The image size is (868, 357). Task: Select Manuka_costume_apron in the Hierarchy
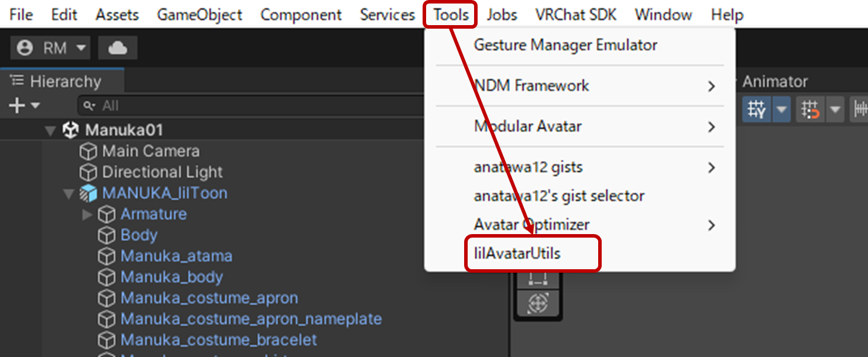click(x=209, y=298)
